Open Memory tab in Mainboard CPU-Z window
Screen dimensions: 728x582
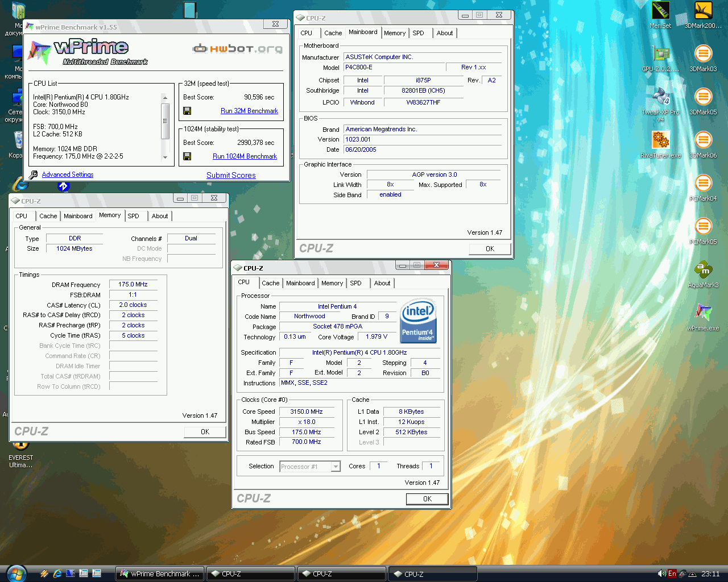[x=395, y=33]
